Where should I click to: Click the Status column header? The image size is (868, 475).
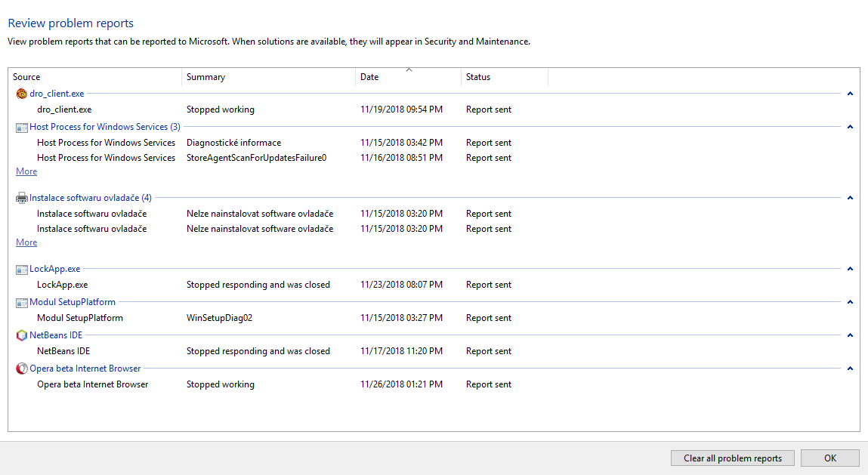tap(504, 77)
